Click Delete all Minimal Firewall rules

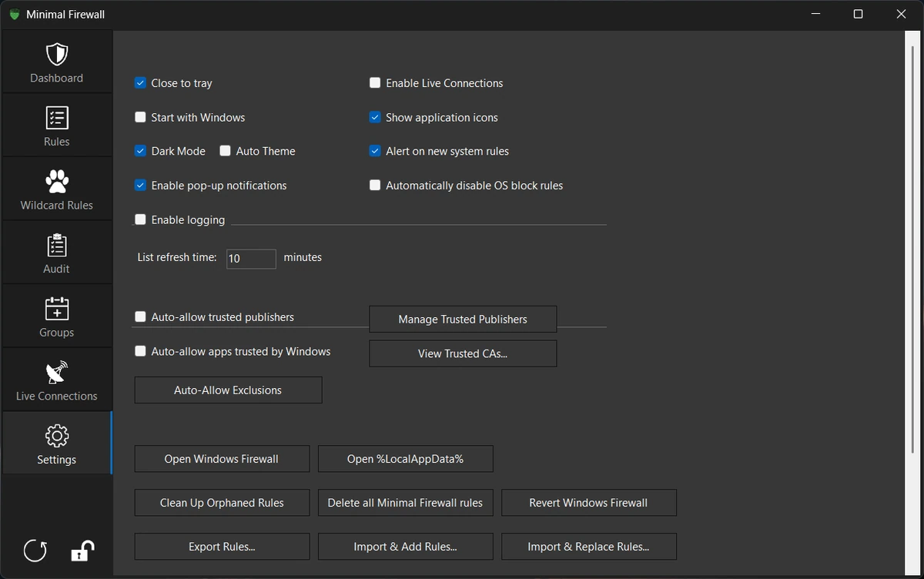pyautogui.click(x=405, y=503)
